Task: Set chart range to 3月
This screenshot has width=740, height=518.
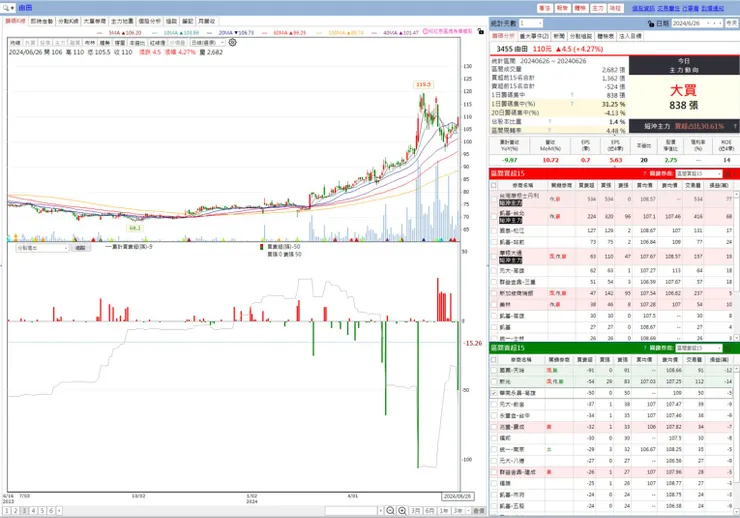Action: [415, 510]
